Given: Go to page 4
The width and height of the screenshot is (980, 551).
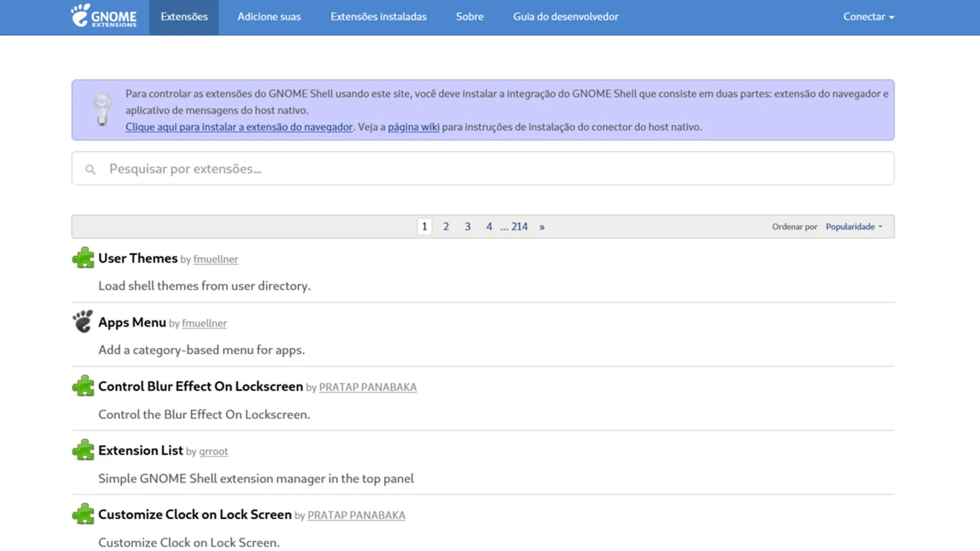Looking at the screenshot, I should click(489, 227).
